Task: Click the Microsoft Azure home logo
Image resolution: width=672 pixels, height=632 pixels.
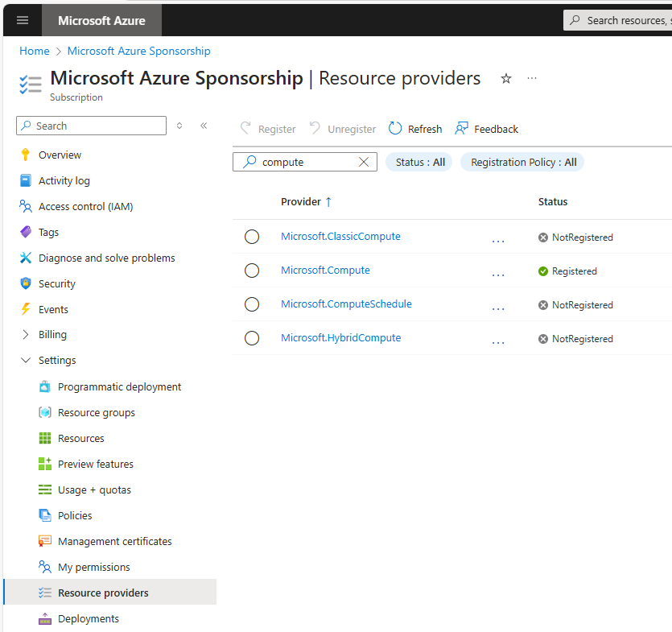Action: 101,21
